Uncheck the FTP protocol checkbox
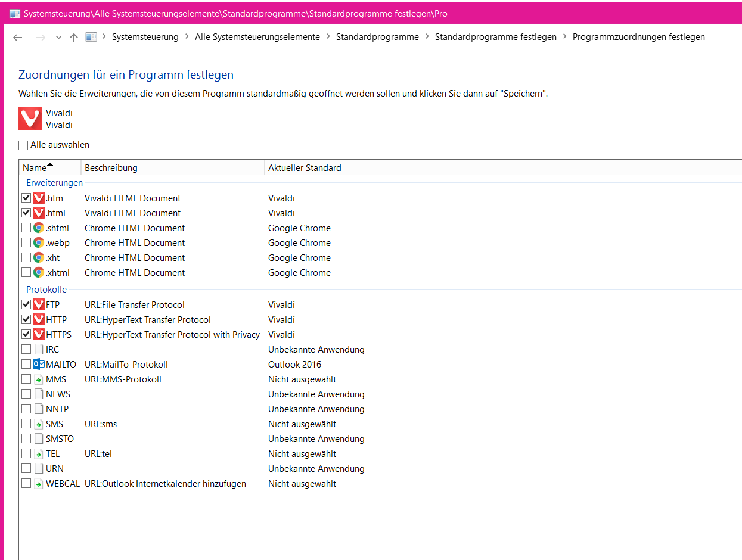Viewport: 742px width, 560px height. (x=26, y=304)
